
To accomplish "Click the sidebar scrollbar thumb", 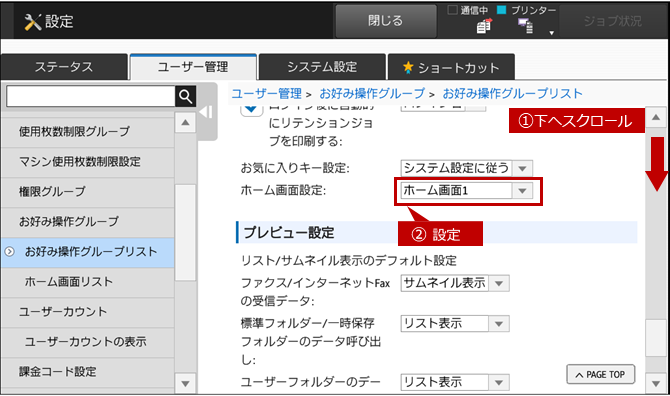I will click(x=185, y=232).
